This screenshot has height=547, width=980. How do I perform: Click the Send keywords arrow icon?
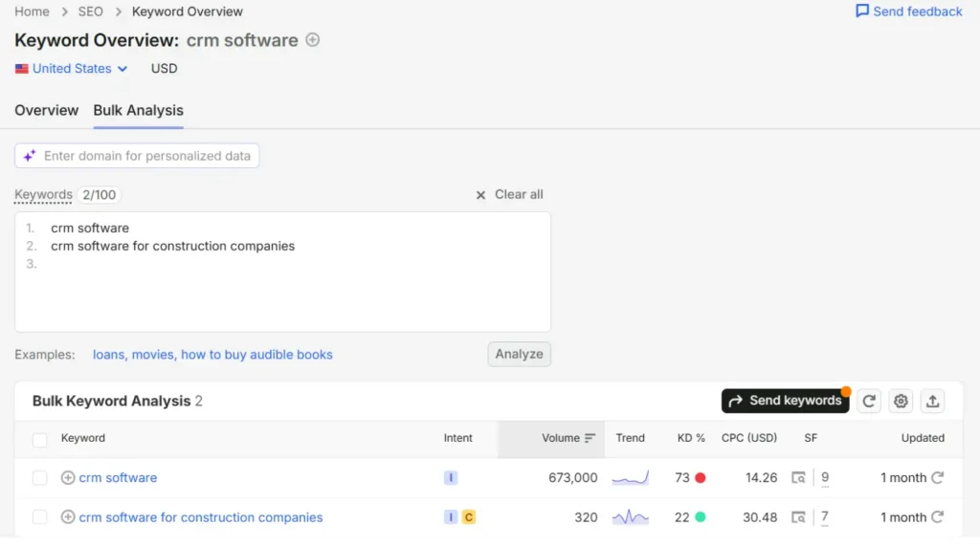[736, 401]
